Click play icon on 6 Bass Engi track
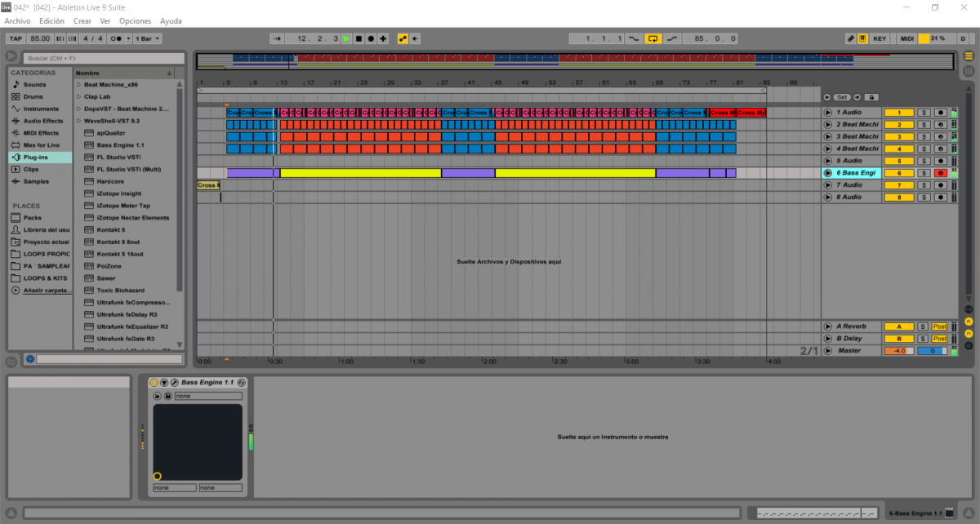The image size is (980, 524). pyautogui.click(x=827, y=173)
